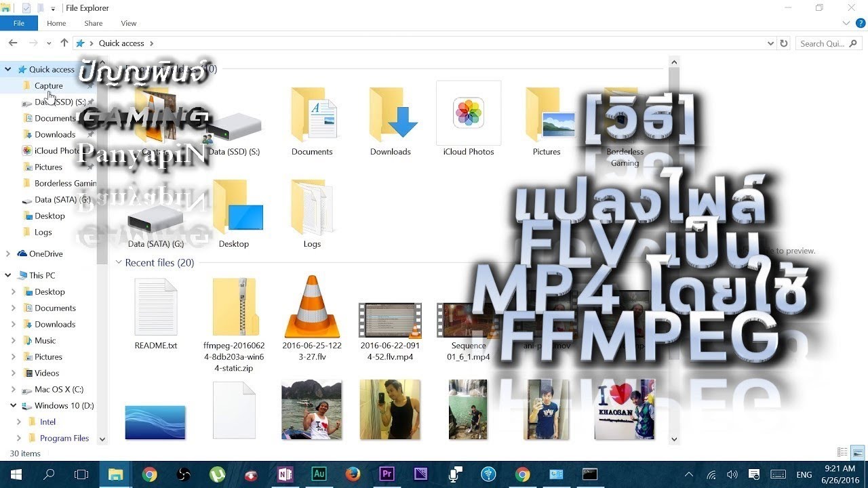This screenshot has width=868, height=488.
Task: Go up one level with Up arrow
Action: [64, 43]
